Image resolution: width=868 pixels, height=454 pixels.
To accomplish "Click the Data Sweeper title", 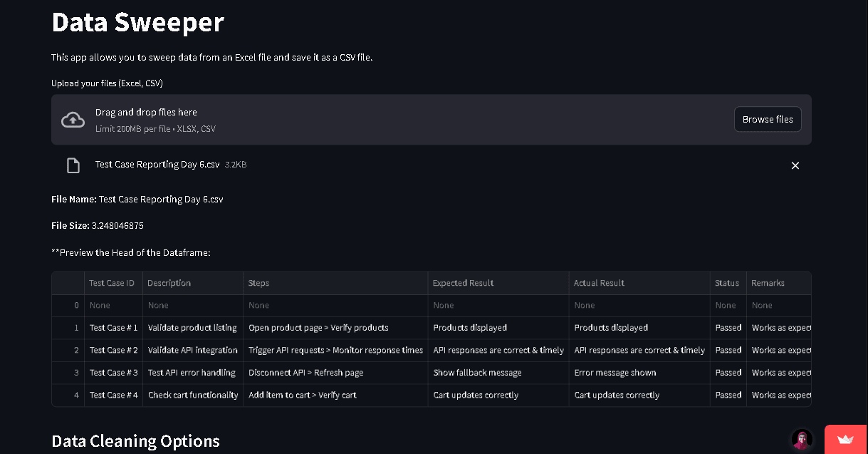I will click(x=137, y=22).
